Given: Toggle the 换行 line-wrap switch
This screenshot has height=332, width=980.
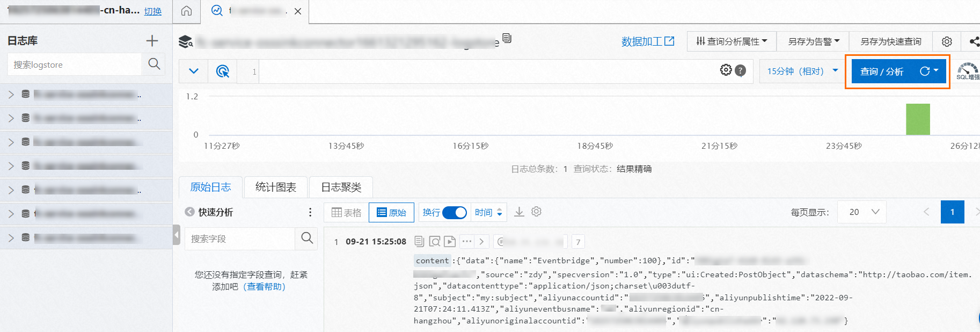Looking at the screenshot, I should coord(455,213).
